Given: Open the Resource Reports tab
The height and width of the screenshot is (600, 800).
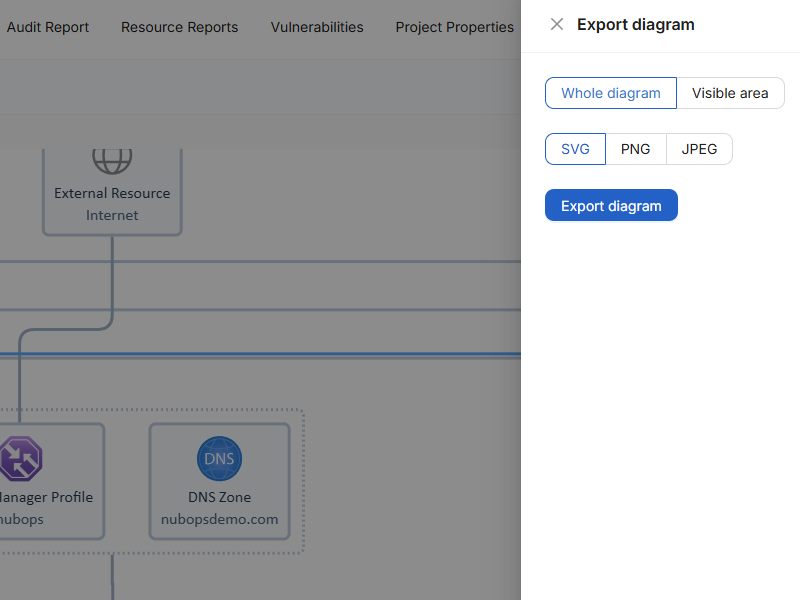Looking at the screenshot, I should [x=180, y=27].
